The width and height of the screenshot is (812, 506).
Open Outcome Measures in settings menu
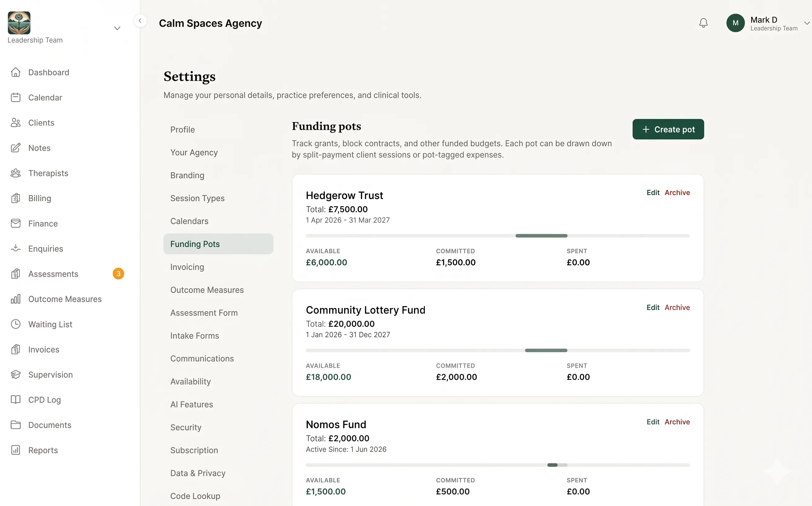click(x=207, y=290)
